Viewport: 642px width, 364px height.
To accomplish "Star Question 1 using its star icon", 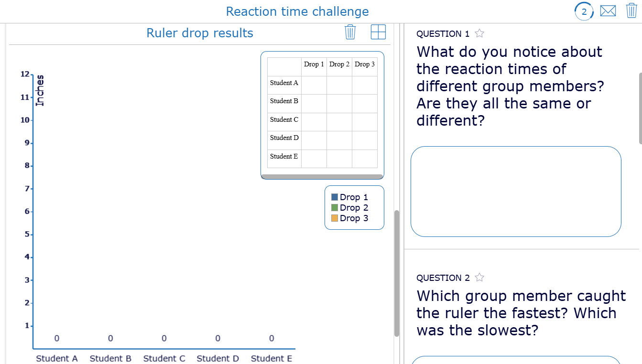I will point(479,33).
